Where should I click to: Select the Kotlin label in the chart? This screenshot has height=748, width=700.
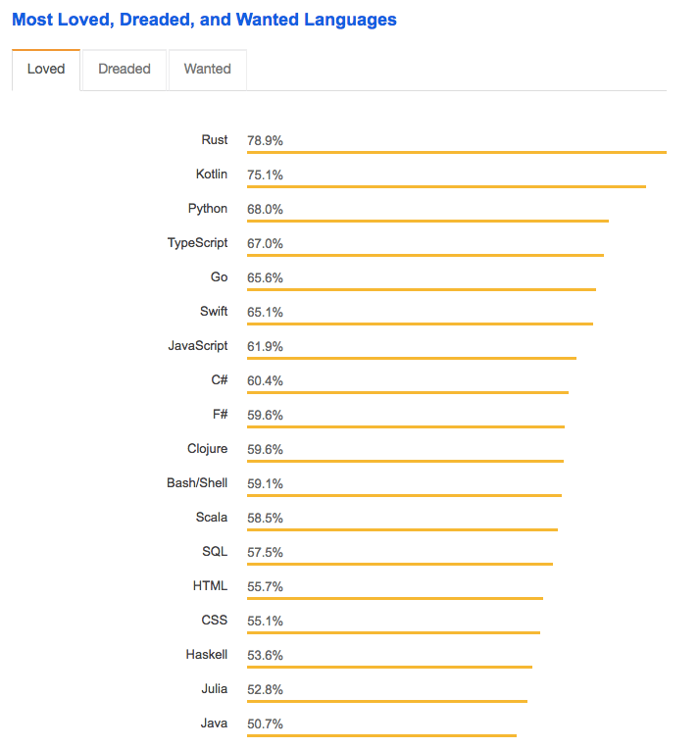click(212, 175)
